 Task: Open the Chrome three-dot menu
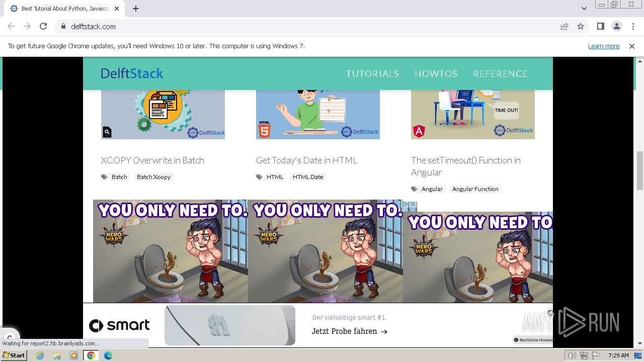coord(633,26)
